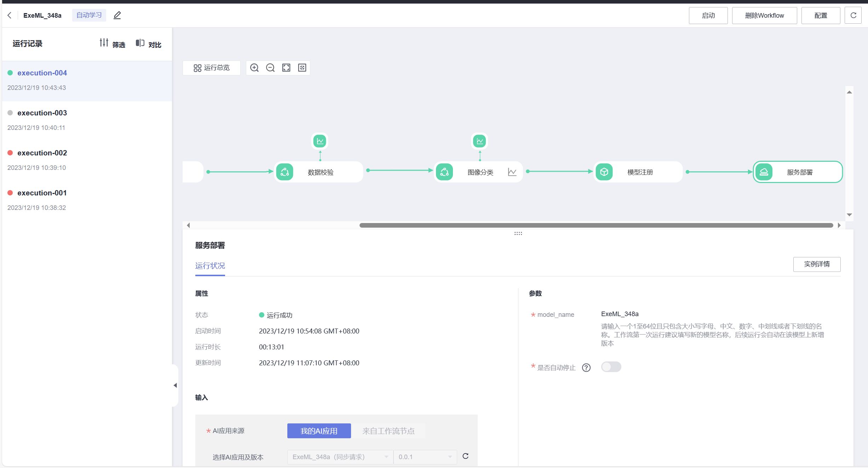Image resolution: width=868 pixels, height=468 pixels.
Task: Click the edit pencil icon beside ExeML_348a
Action: (117, 15)
